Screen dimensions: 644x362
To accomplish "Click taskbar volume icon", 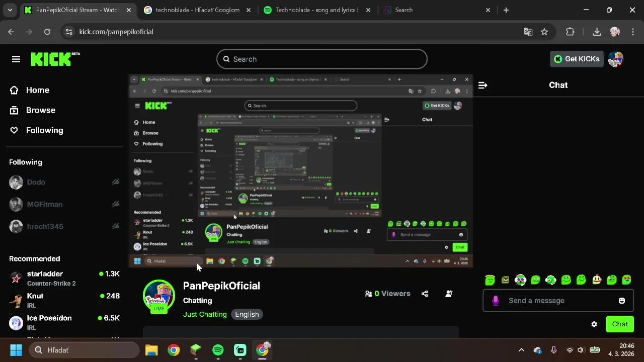I will [x=581, y=350].
